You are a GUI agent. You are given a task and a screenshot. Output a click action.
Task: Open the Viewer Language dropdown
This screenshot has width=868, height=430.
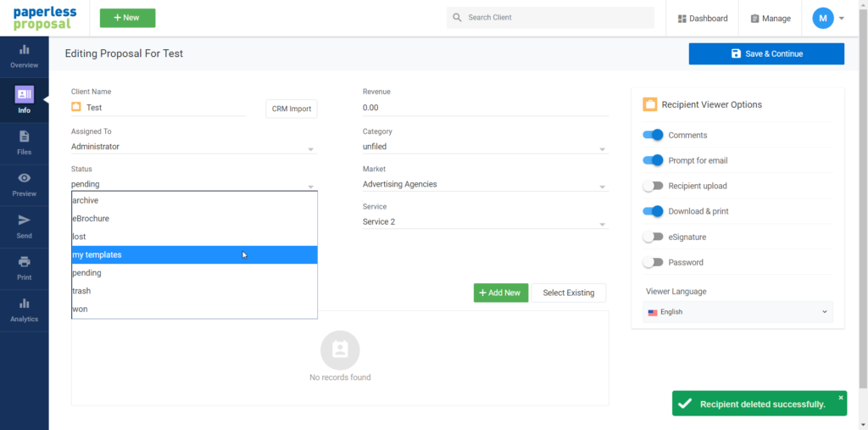tap(737, 312)
